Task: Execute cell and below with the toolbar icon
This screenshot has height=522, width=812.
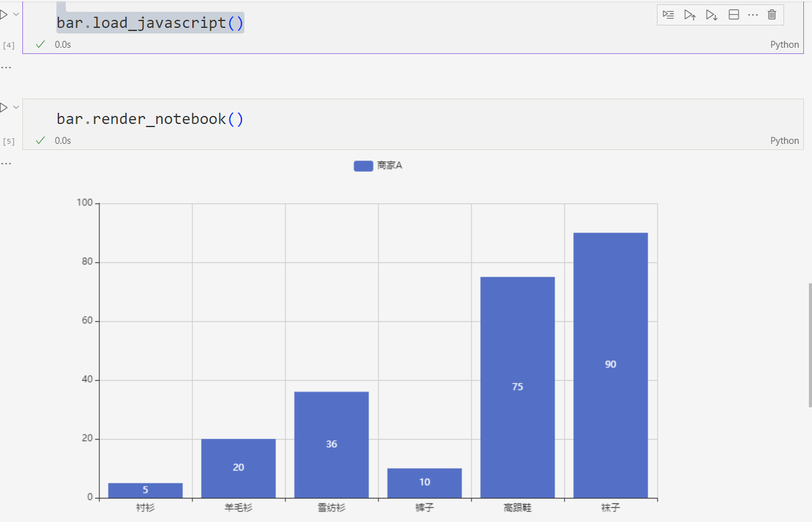Action: click(x=712, y=15)
